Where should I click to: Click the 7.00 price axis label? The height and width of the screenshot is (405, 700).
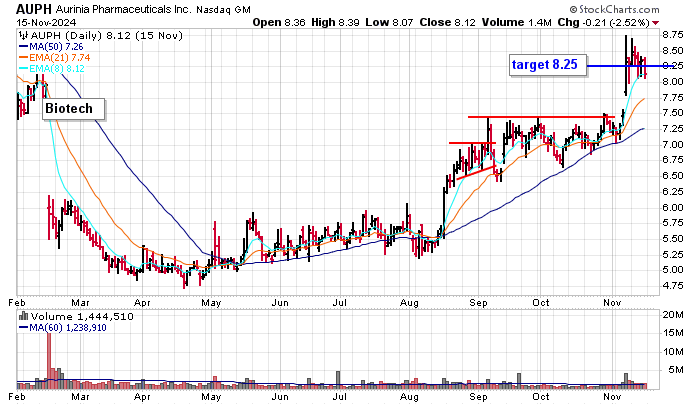point(673,145)
